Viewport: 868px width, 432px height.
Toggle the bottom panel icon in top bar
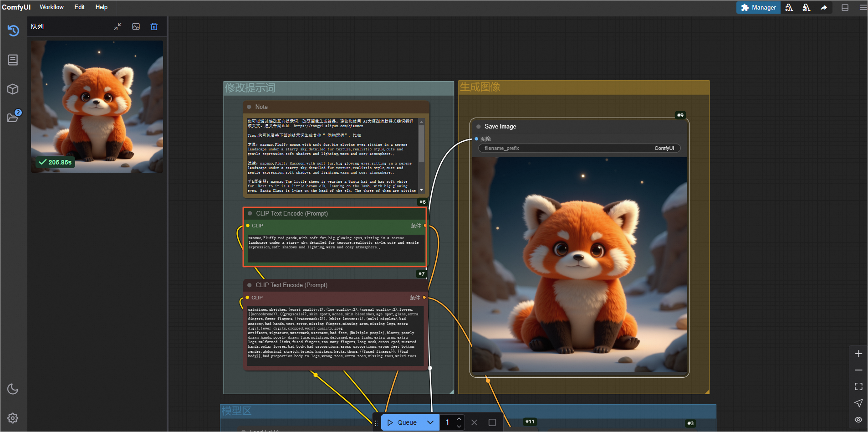coord(845,7)
